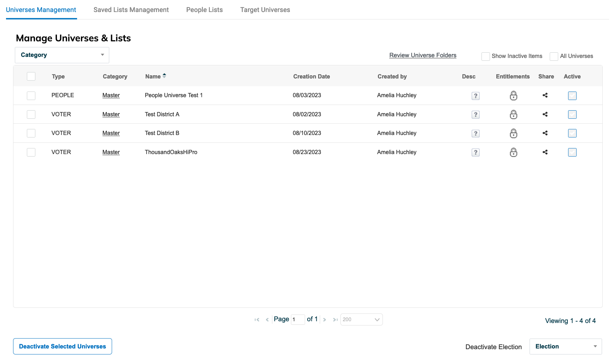Select Test District B row checkbox
This screenshot has width=613, height=364.
31,133
